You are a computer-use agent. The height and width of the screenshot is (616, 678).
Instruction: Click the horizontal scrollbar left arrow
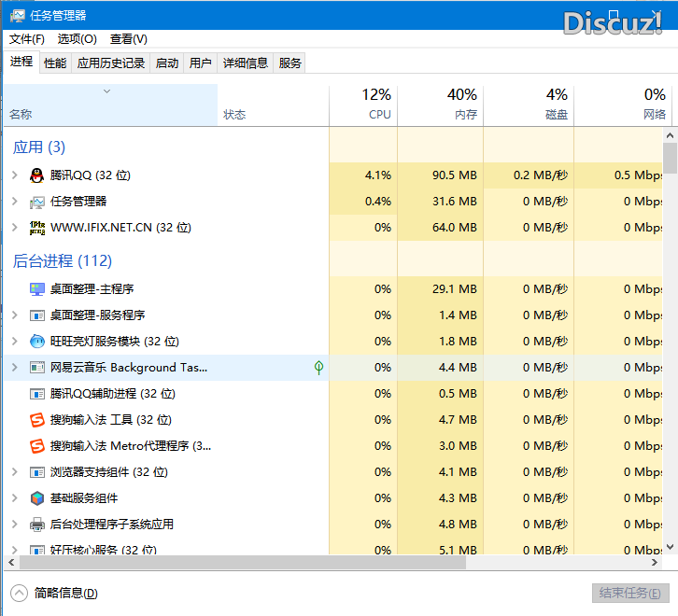[x=12, y=563]
